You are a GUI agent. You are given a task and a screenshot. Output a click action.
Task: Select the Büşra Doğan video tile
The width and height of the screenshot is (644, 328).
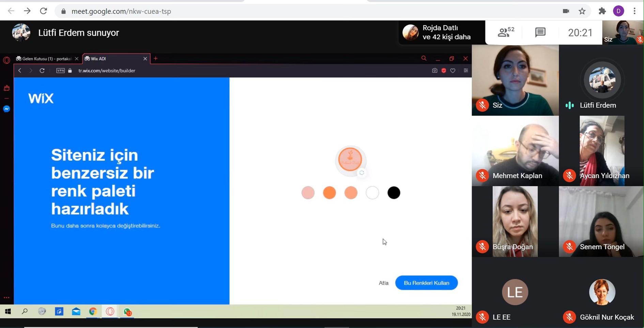pos(515,222)
